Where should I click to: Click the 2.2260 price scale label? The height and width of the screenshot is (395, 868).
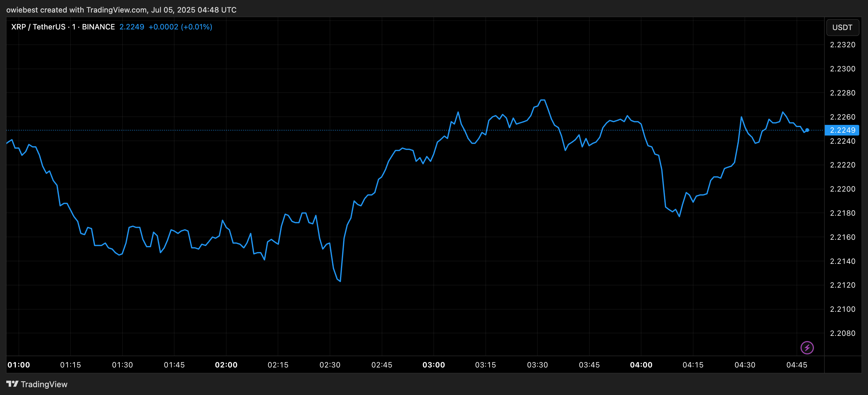pyautogui.click(x=842, y=117)
